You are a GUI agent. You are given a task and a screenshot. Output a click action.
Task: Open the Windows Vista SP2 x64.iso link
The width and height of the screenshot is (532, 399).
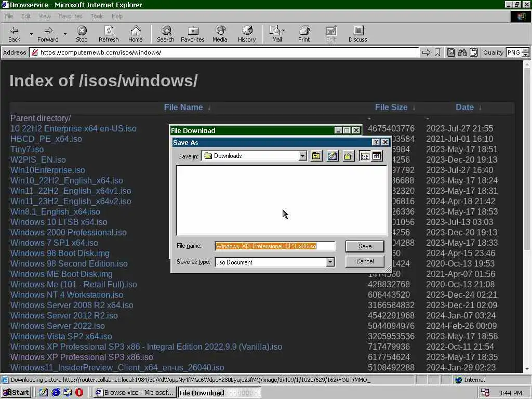[x=61, y=336]
